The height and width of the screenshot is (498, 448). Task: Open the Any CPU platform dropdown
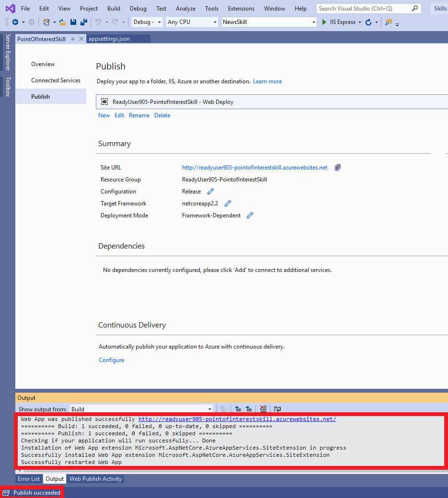[192, 22]
